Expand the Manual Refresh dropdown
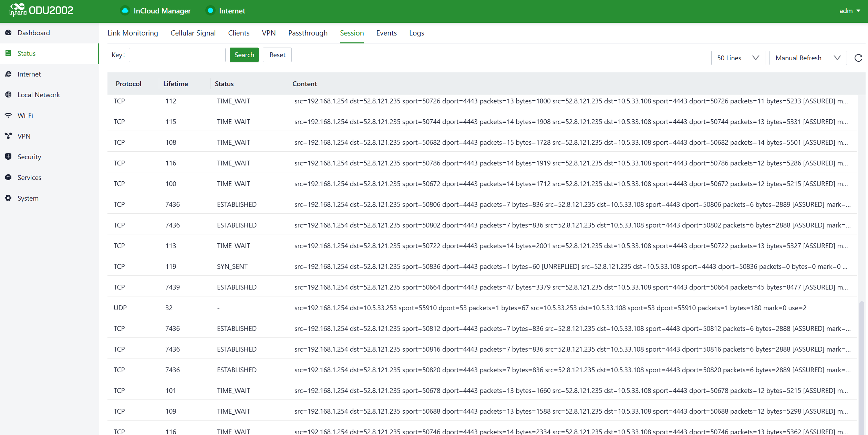This screenshot has width=868, height=435. [808, 58]
